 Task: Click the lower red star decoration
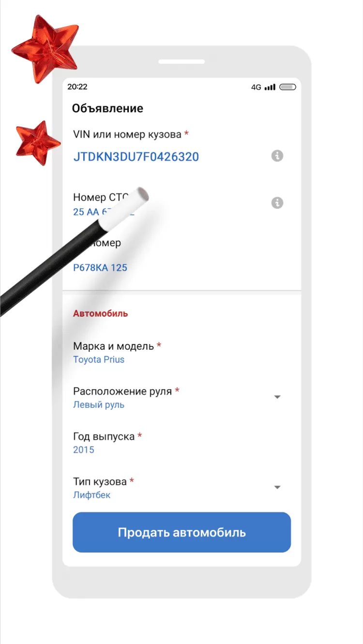tap(38, 143)
